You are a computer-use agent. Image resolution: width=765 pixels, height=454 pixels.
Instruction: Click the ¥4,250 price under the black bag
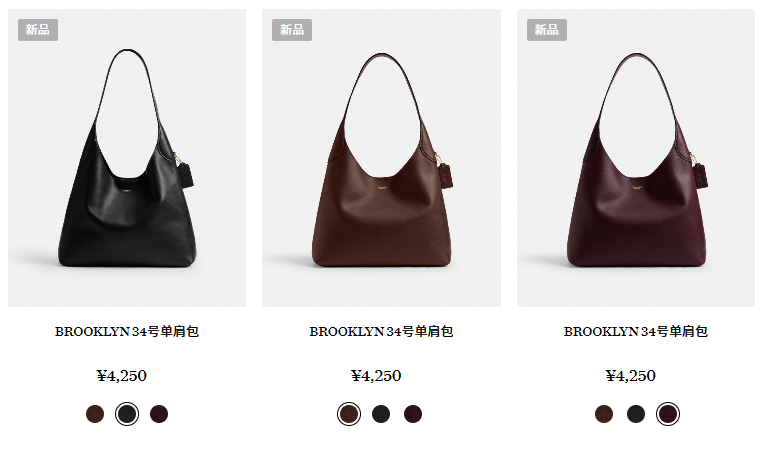[122, 376]
